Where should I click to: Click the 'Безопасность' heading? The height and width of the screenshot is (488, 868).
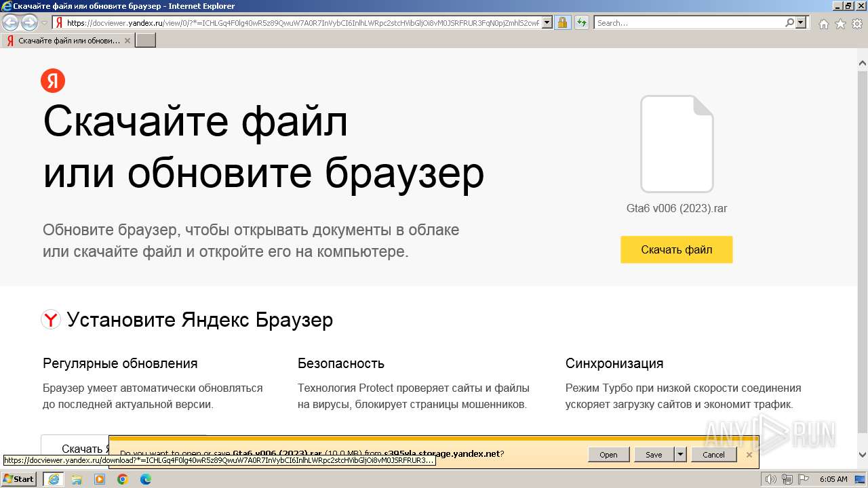point(341,363)
